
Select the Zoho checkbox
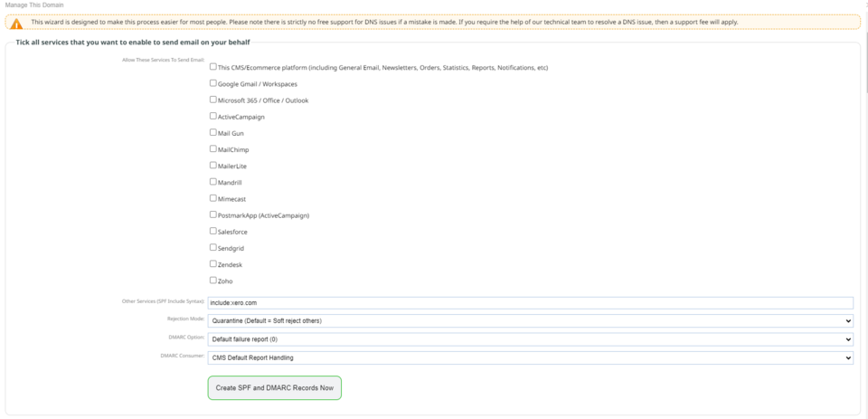coord(213,281)
